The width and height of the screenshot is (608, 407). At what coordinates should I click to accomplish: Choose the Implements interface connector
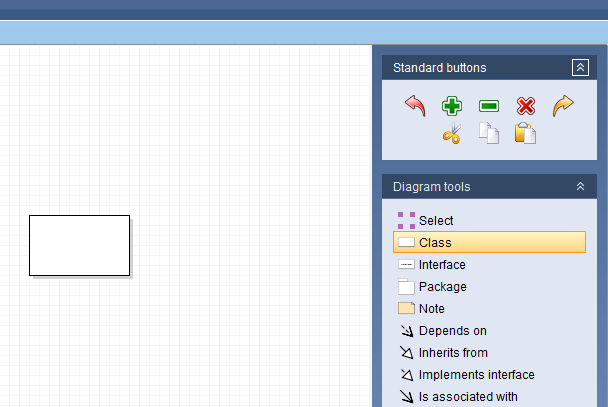pos(476,375)
